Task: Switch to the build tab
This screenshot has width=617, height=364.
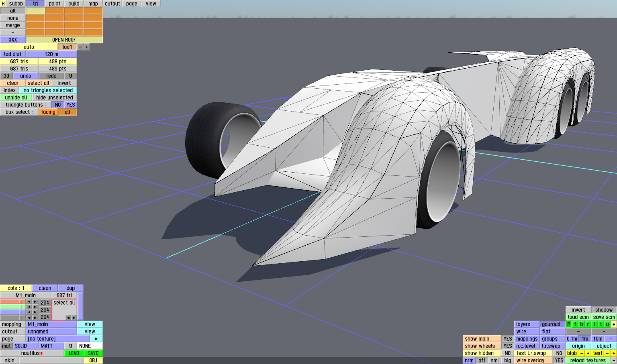Action: 74,4
